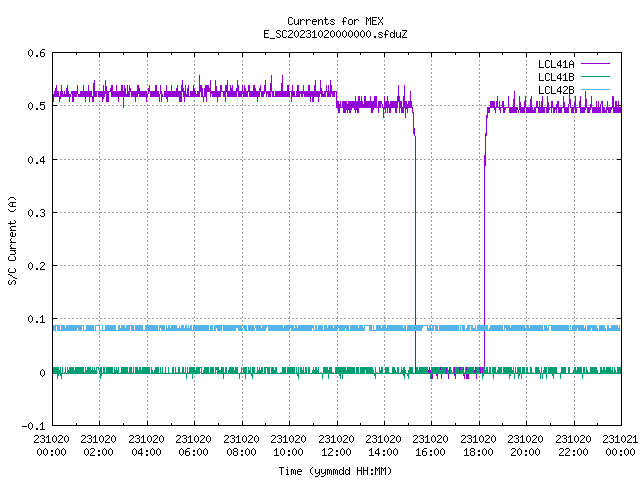Click the x-axis tick '231021 00:00'

[620, 446]
